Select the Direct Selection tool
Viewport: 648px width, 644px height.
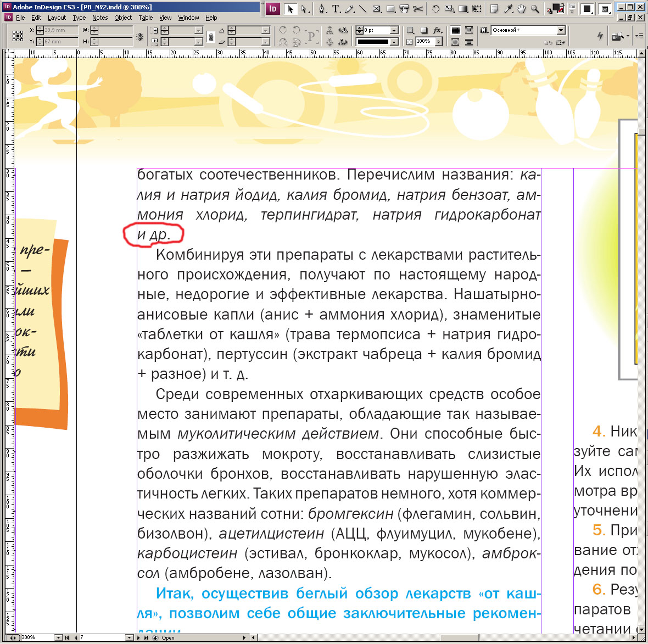point(305,9)
